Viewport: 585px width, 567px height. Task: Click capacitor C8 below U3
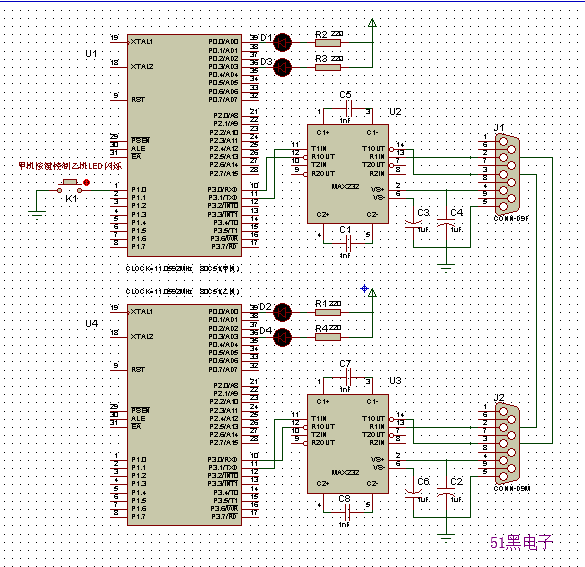(348, 512)
